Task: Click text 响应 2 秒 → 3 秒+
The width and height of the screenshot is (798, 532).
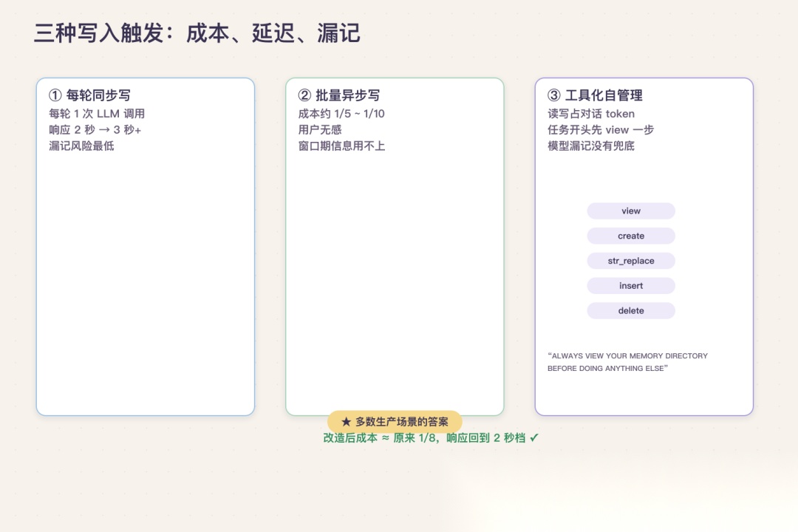Action: coord(95,130)
